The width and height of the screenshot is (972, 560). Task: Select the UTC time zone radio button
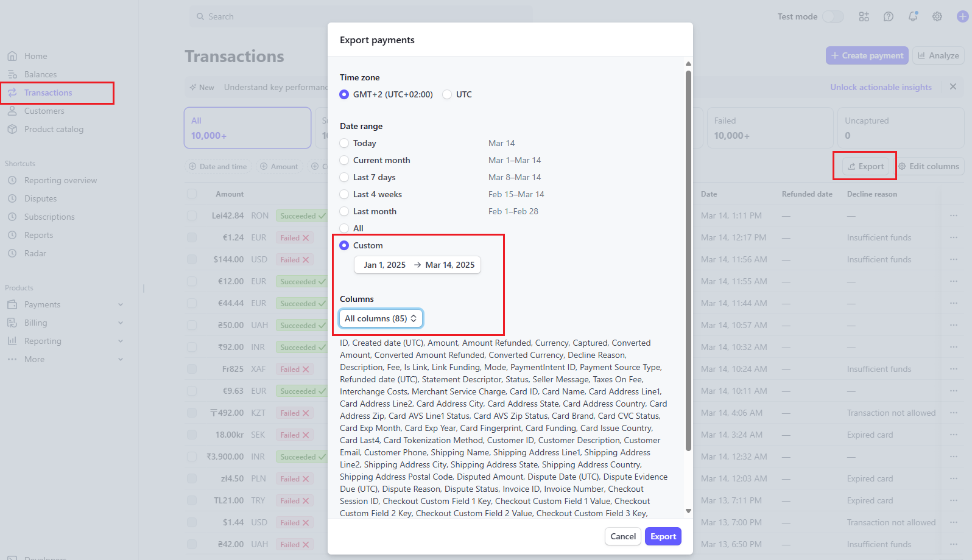(x=448, y=94)
